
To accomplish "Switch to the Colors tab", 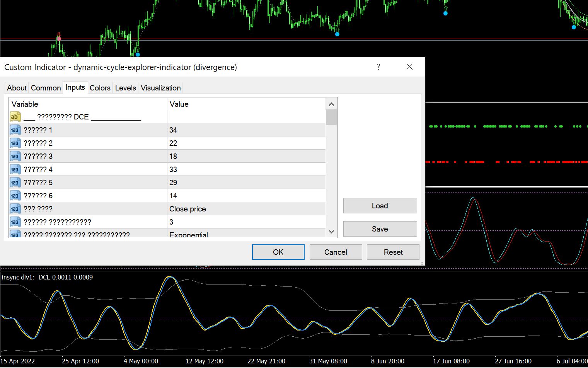I will [x=100, y=88].
